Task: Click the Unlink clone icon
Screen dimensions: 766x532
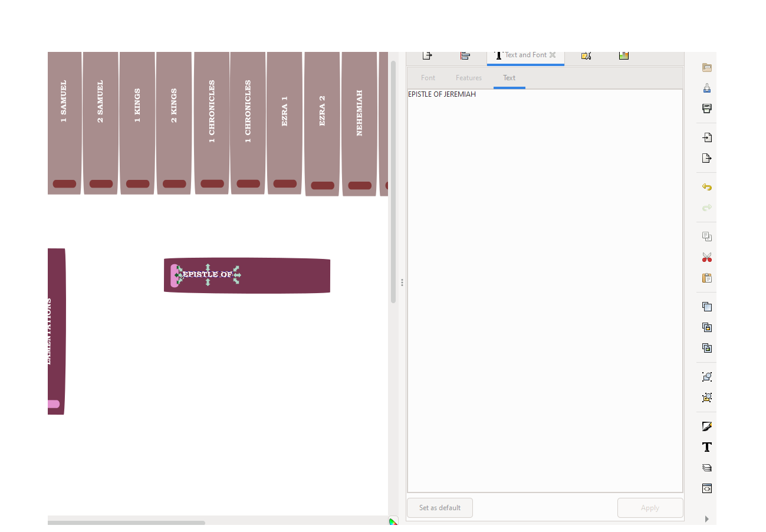Action: (x=706, y=348)
